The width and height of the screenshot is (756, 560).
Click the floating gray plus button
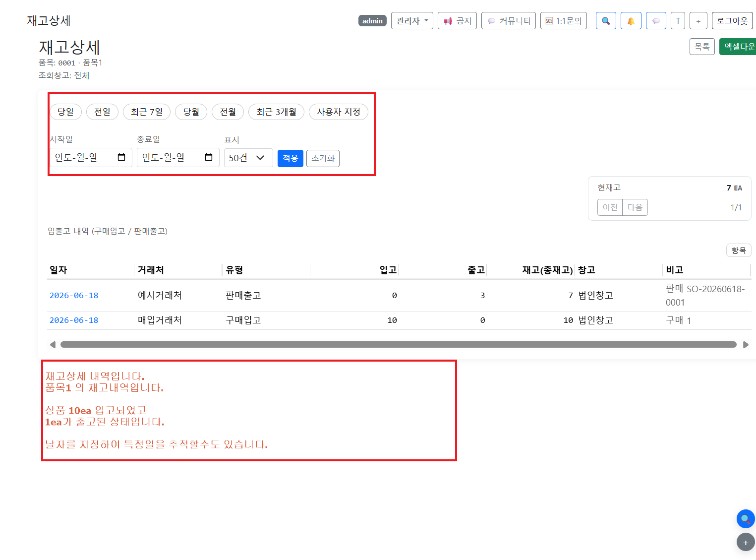[x=746, y=542]
